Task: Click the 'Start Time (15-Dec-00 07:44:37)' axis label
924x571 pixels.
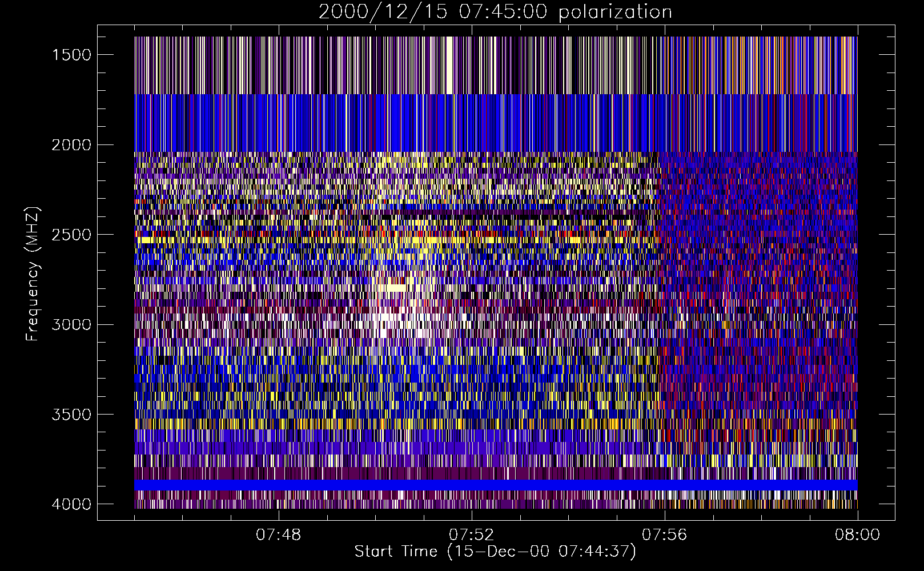Action: pyautogui.click(x=495, y=552)
